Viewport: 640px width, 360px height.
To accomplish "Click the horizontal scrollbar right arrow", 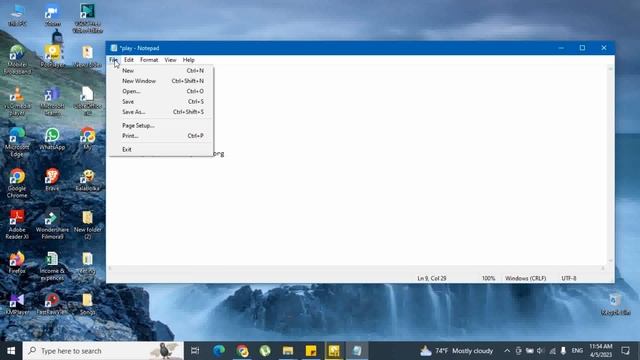I will [x=603, y=268].
